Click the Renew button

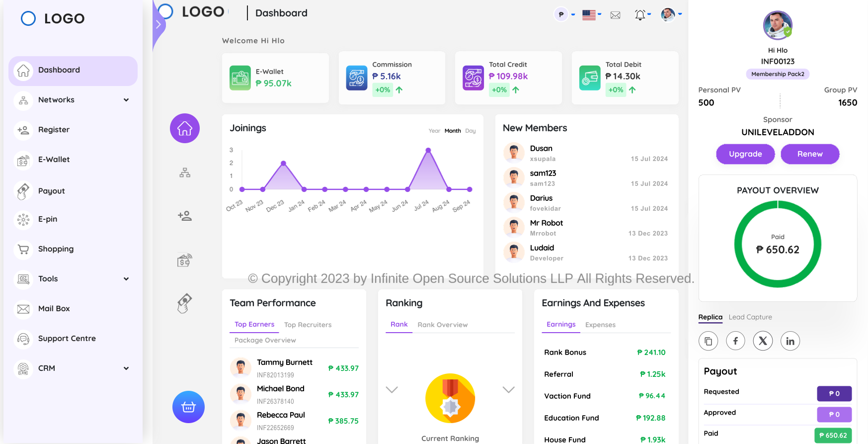[x=810, y=154]
